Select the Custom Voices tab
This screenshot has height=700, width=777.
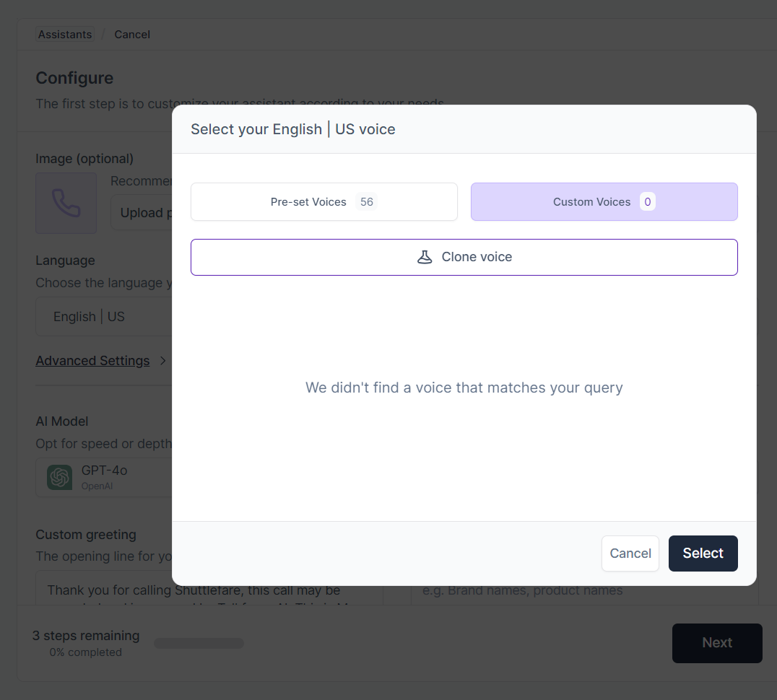(x=604, y=202)
